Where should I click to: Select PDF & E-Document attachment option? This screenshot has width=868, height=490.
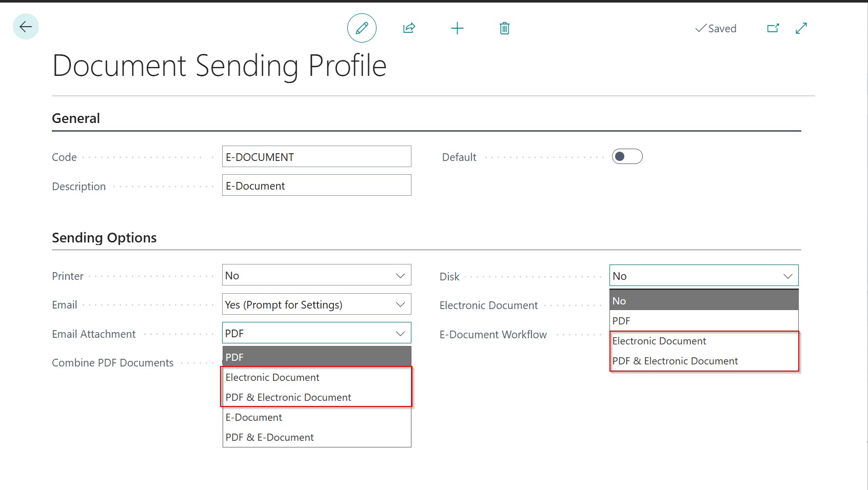[x=270, y=437]
